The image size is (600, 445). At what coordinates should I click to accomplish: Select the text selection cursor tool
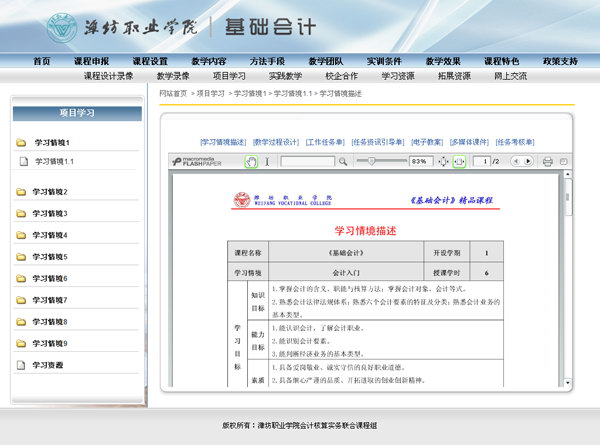coord(267,162)
